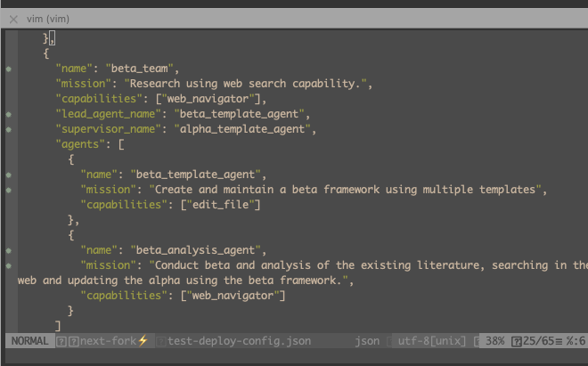The height and width of the screenshot is (366, 588).
Task: Click the utf-8[unix] encoding indicator
Action: (431, 341)
